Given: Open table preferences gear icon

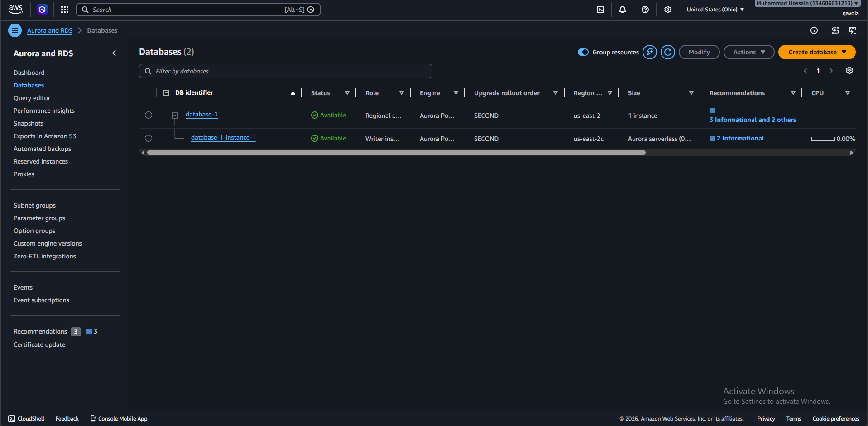Looking at the screenshot, I should pos(849,70).
